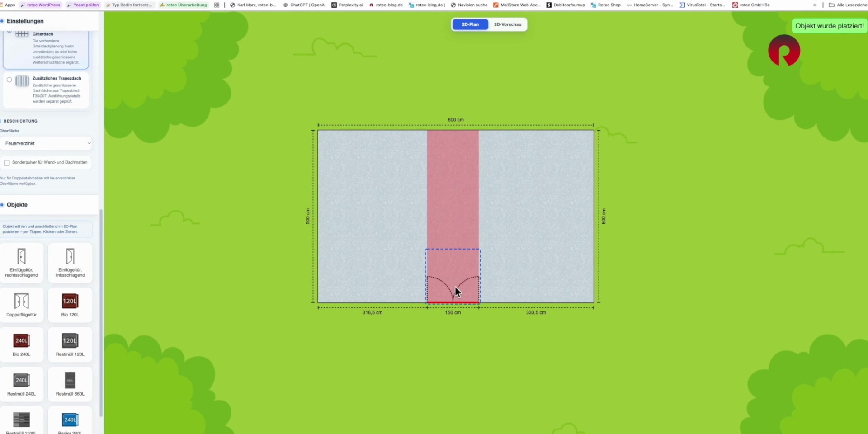Collapse the Einstellungen section header

[49, 21]
